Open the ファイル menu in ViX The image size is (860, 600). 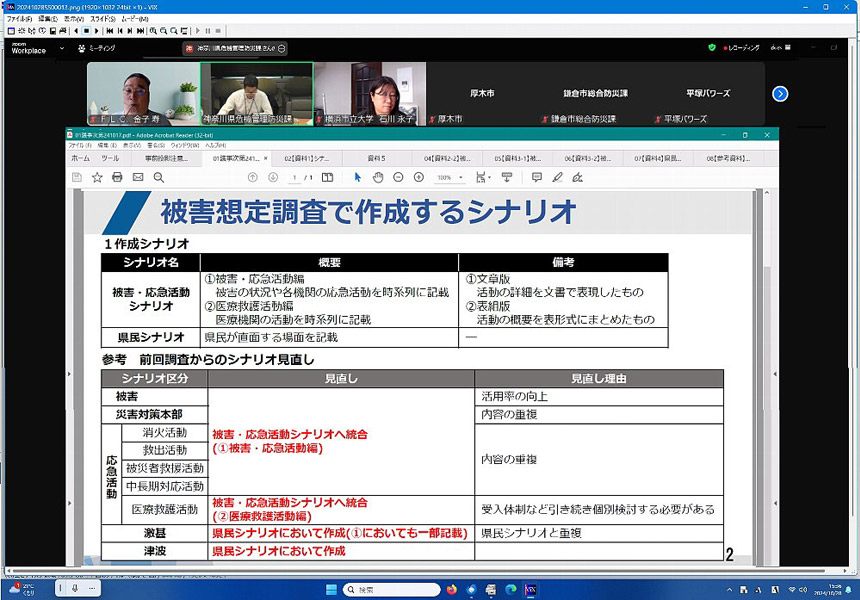click(19, 19)
